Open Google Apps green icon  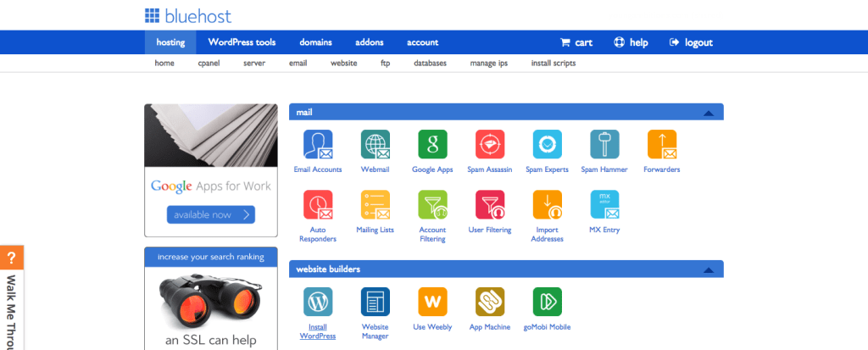(x=432, y=145)
